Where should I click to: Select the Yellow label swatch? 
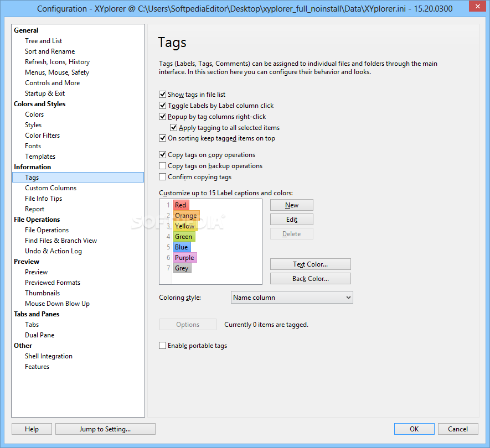pyautogui.click(x=185, y=226)
